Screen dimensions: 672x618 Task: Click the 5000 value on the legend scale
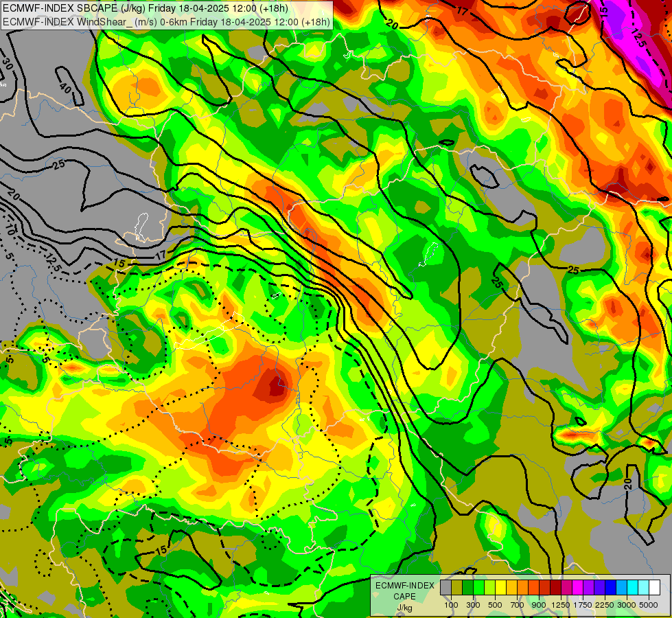click(x=649, y=605)
